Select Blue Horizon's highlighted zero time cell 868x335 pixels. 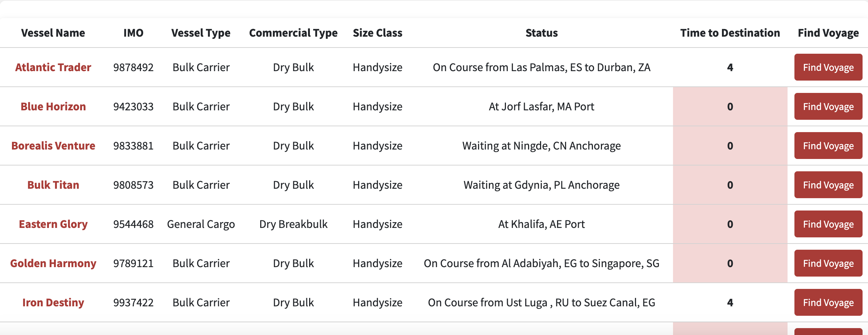pyautogui.click(x=730, y=106)
